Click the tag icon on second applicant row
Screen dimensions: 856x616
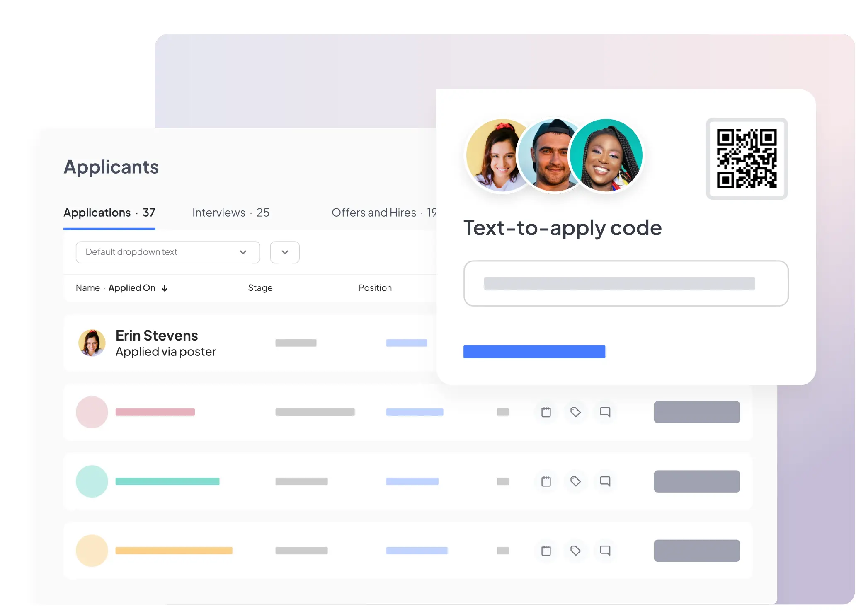(575, 412)
